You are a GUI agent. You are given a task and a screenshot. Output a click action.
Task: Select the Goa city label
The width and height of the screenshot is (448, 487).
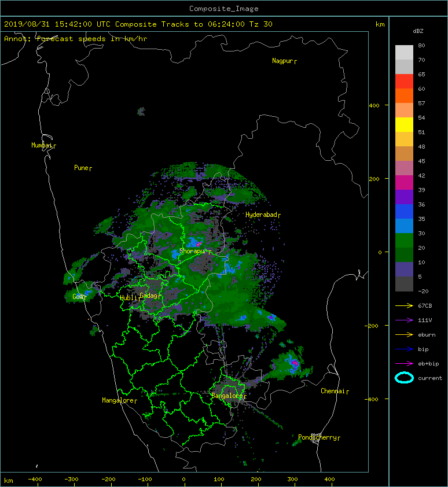click(x=78, y=297)
